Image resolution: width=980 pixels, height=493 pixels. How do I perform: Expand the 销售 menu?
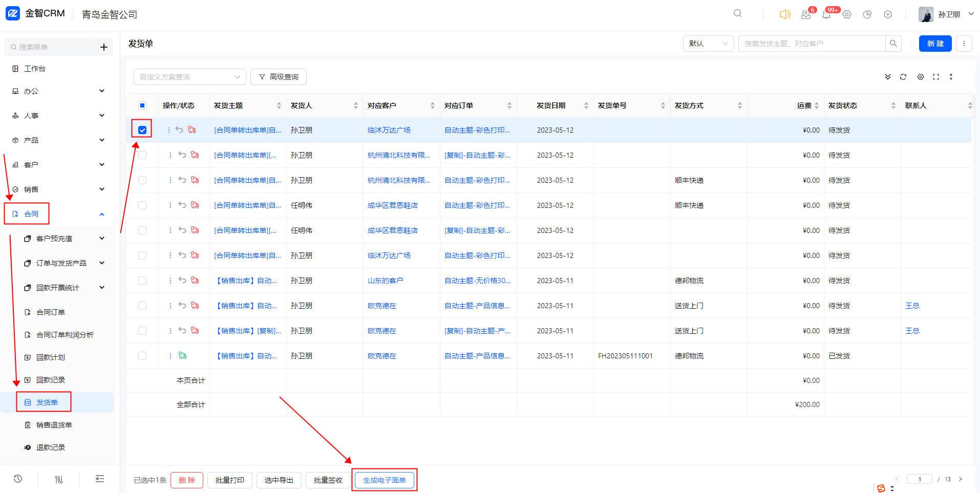click(58, 189)
